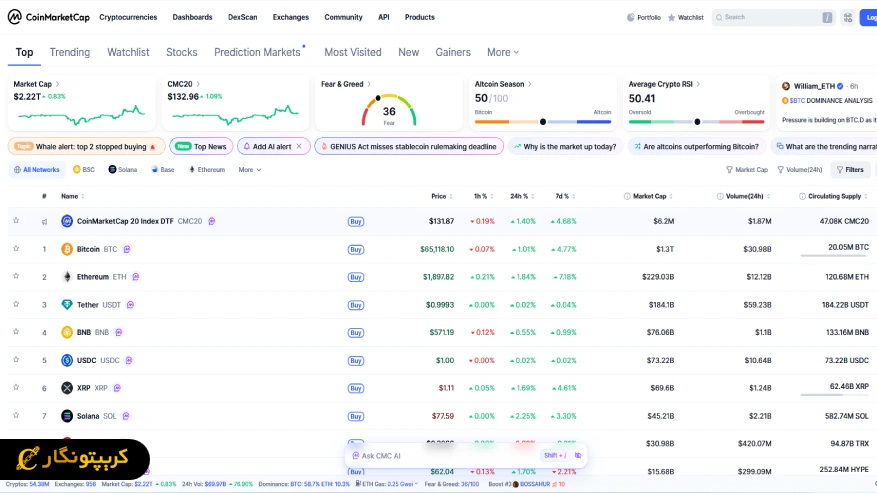Screen dimensions: 877x493
Task: Select the All Networks filter
Action: pyautogui.click(x=37, y=170)
